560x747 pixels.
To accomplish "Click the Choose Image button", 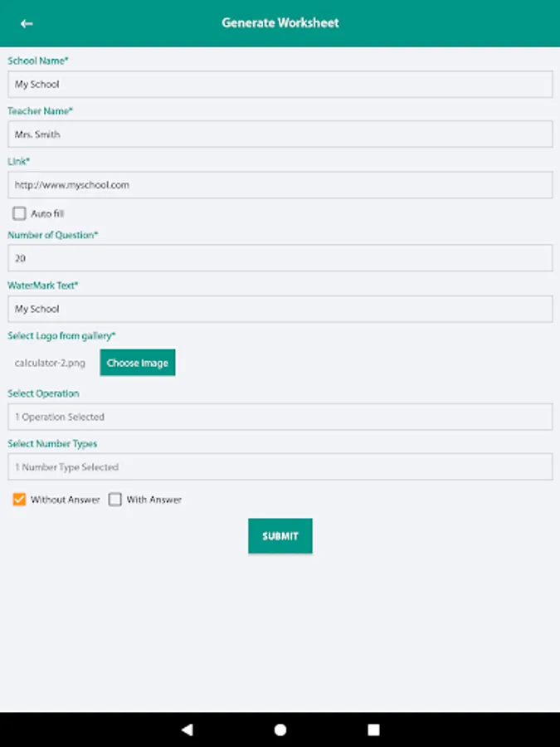I will coord(138,362).
